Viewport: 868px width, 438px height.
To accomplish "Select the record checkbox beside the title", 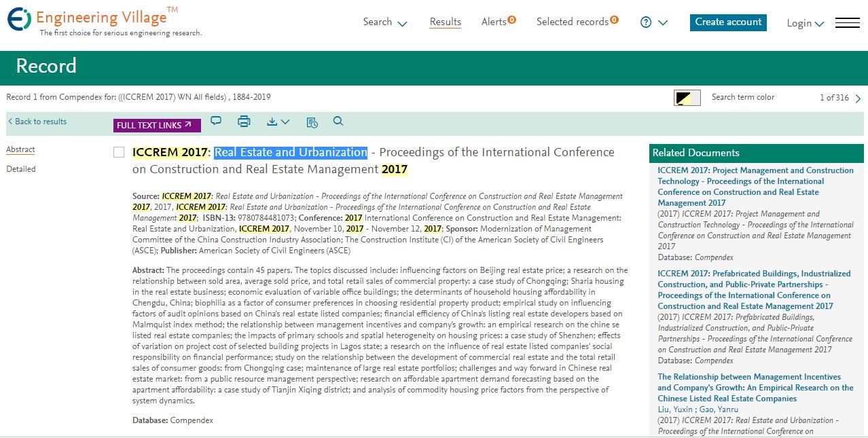I will click(x=119, y=152).
